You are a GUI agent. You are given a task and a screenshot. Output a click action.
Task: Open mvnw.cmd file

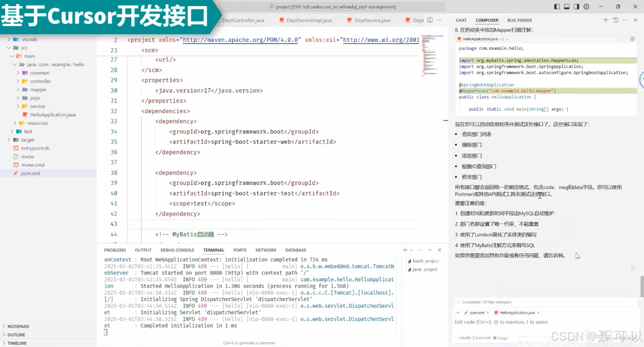(33, 165)
